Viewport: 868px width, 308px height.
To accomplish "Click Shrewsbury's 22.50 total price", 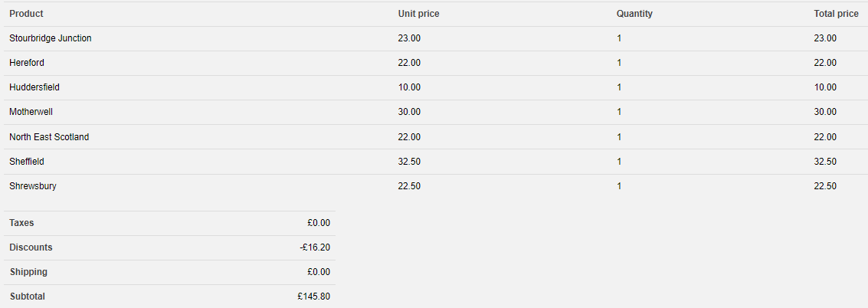I will (825, 186).
